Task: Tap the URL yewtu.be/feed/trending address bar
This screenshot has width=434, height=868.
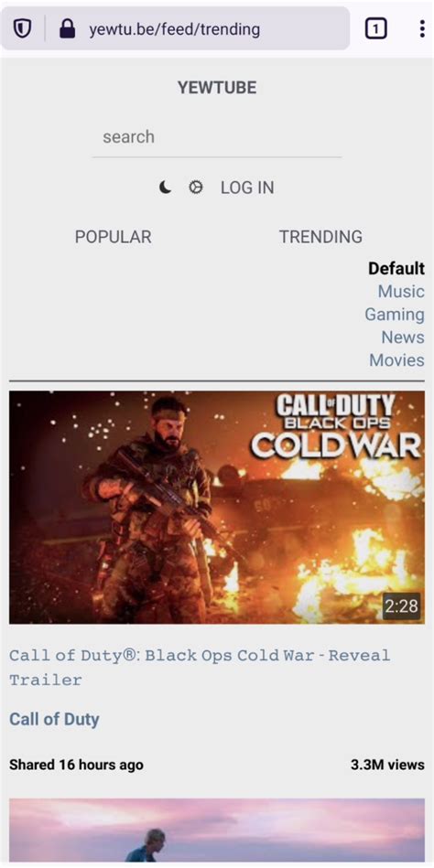Action: (175, 28)
